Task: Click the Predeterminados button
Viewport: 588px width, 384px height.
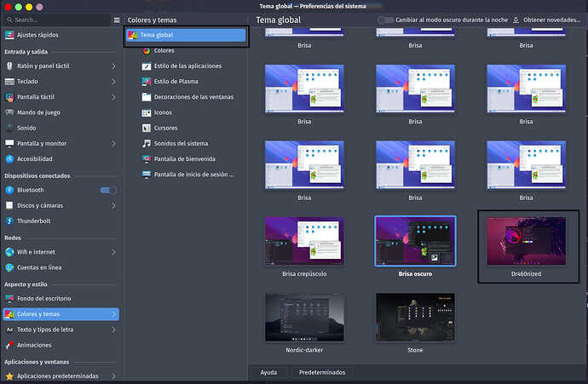Action: (322, 372)
